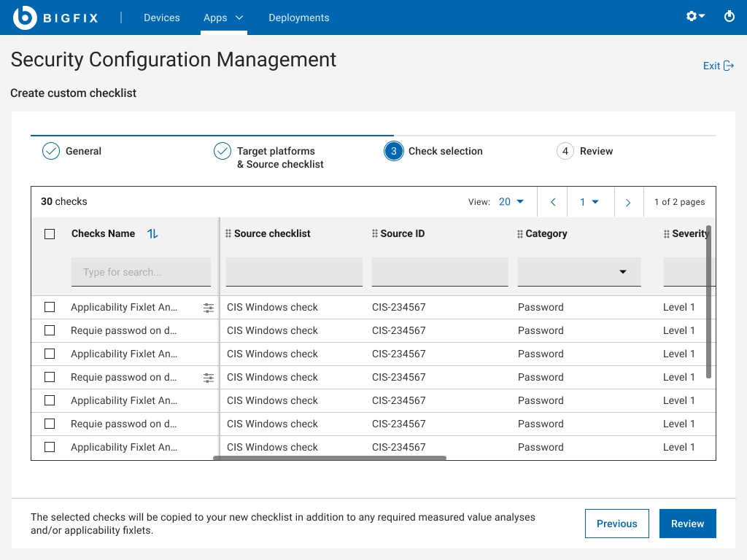747x560 pixels.
Task: Go to the General step
Action: point(83,151)
